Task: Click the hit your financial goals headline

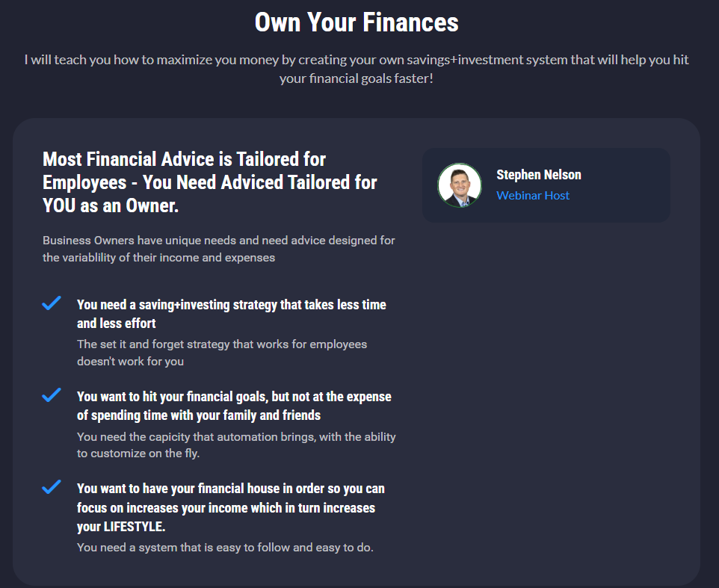Action: [x=235, y=406]
